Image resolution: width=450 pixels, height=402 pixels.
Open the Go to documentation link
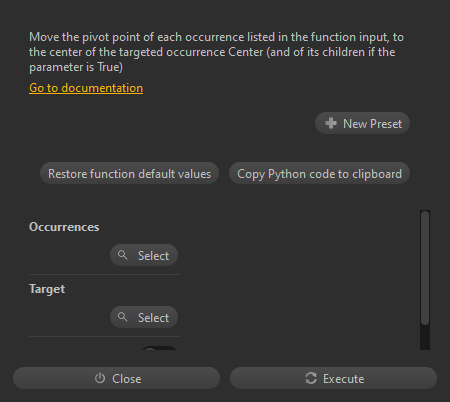click(86, 88)
